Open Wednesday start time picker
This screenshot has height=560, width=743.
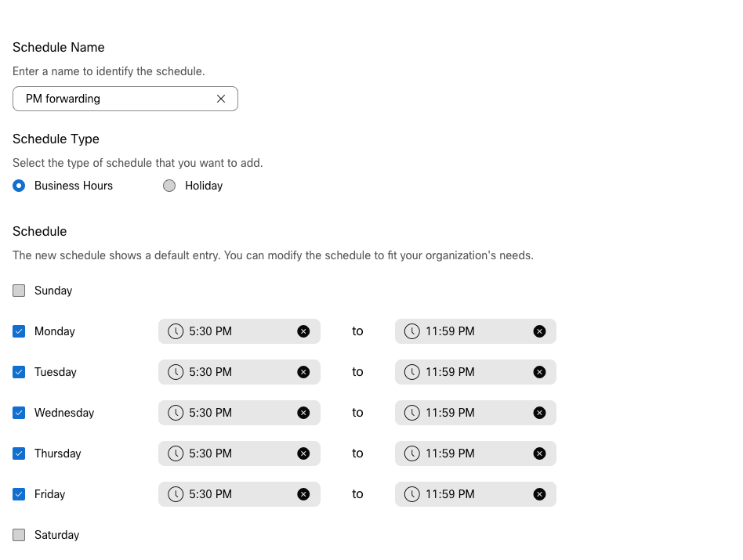coord(239,413)
